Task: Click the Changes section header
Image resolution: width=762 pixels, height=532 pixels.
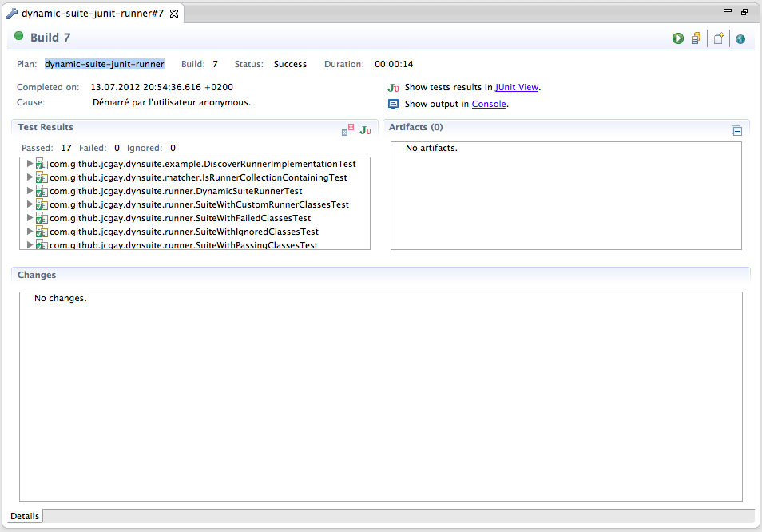Action: [x=37, y=275]
